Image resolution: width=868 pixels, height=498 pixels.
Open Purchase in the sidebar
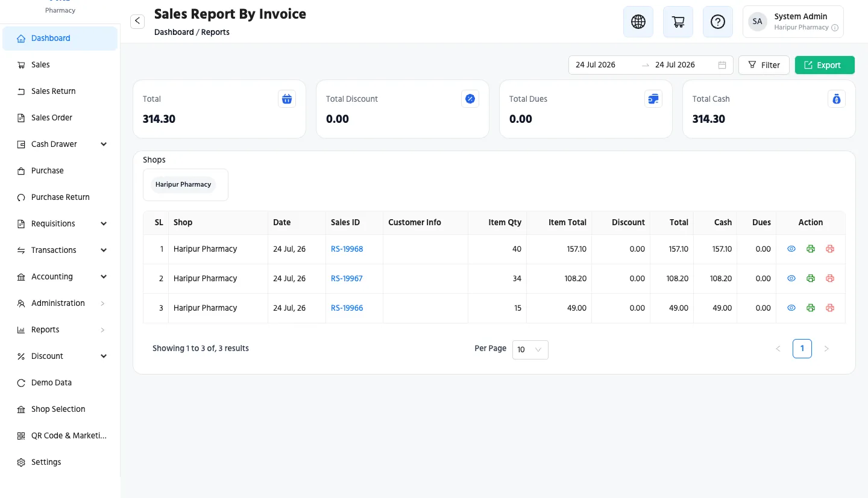click(x=60, y=171)
